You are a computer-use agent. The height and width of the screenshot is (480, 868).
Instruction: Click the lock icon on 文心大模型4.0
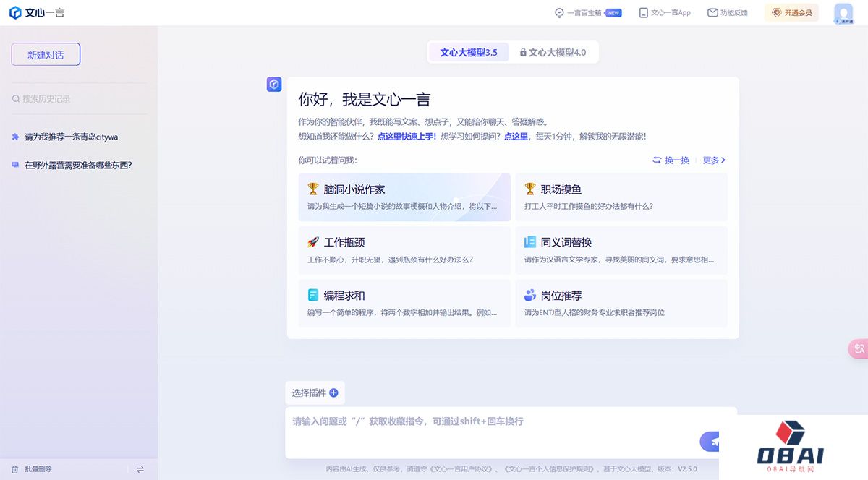coord(523,53)
